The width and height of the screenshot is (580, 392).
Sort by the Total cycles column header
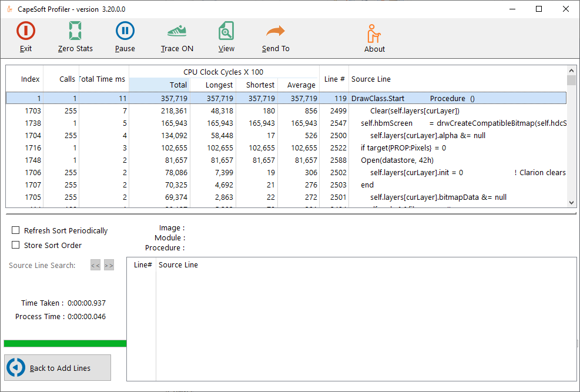pyautogui.click(x=159, y=85)
